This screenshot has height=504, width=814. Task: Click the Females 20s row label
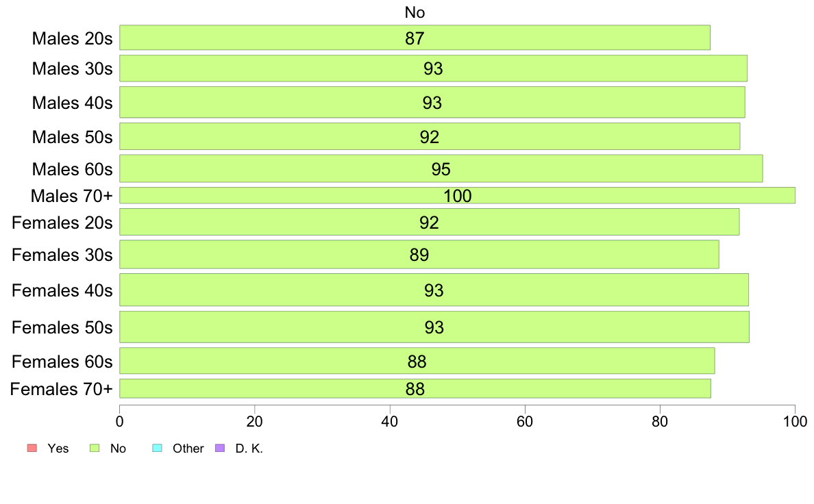point(62,223)
